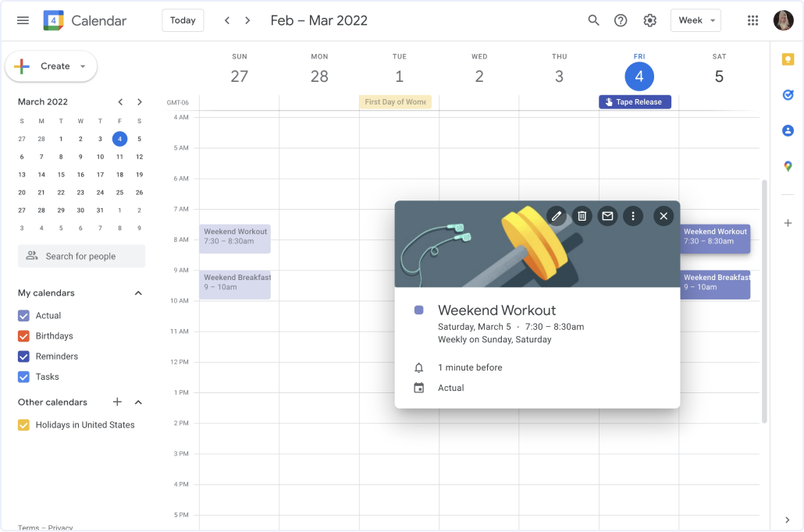Add other calendars plus icon
Viewport: 804px width, 532px height.
pos(117,402)
